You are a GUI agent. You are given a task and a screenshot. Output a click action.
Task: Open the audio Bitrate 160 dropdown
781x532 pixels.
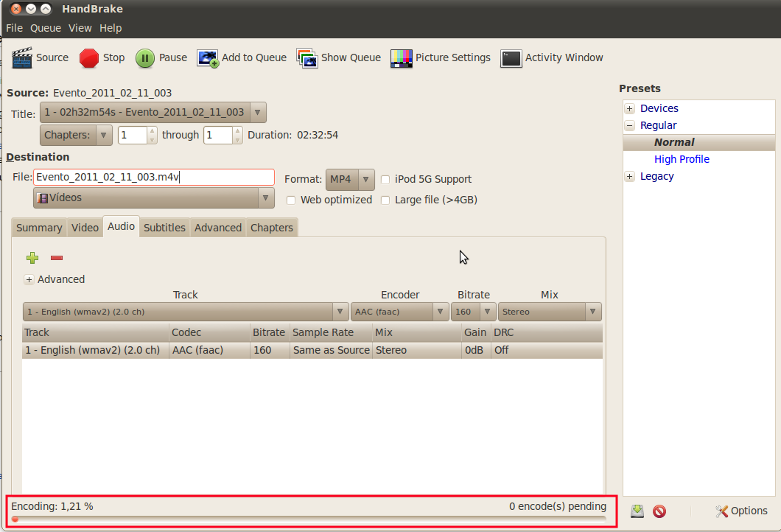click(x=473, y=312)
